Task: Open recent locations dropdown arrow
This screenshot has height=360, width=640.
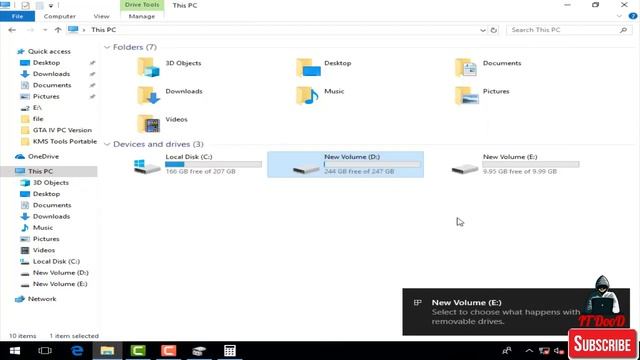Action: coord(45,30)
